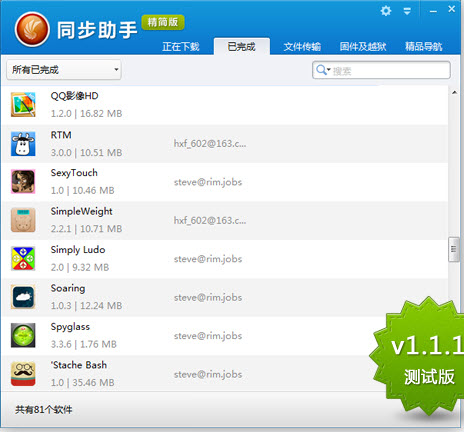
Task: Open the 精品导航 tab
Action: coord(424,46)
